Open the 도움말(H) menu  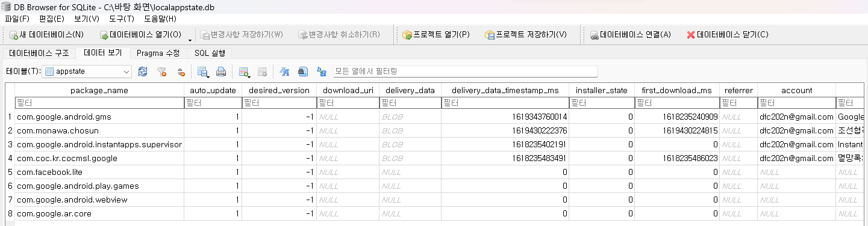point(160,19)
